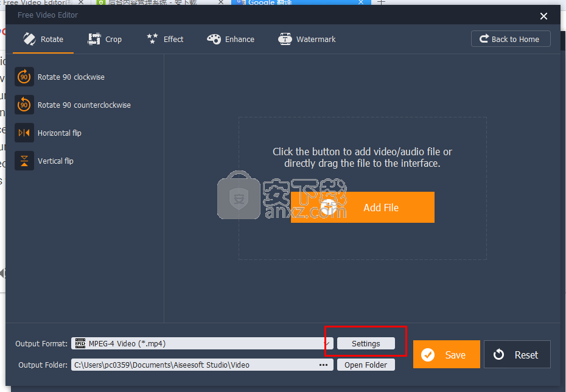Close the Google browser tab behind
Screen dimensions: 566x392
coord(361,2)
